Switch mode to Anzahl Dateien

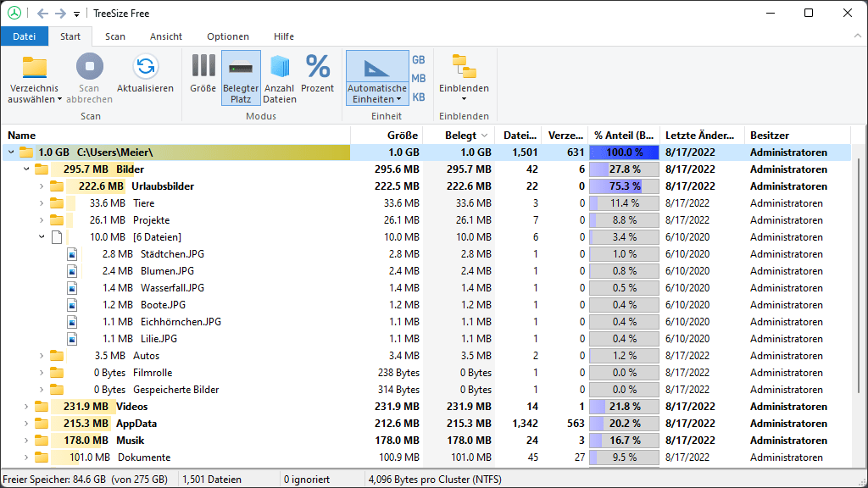click(x=280, y=78)
